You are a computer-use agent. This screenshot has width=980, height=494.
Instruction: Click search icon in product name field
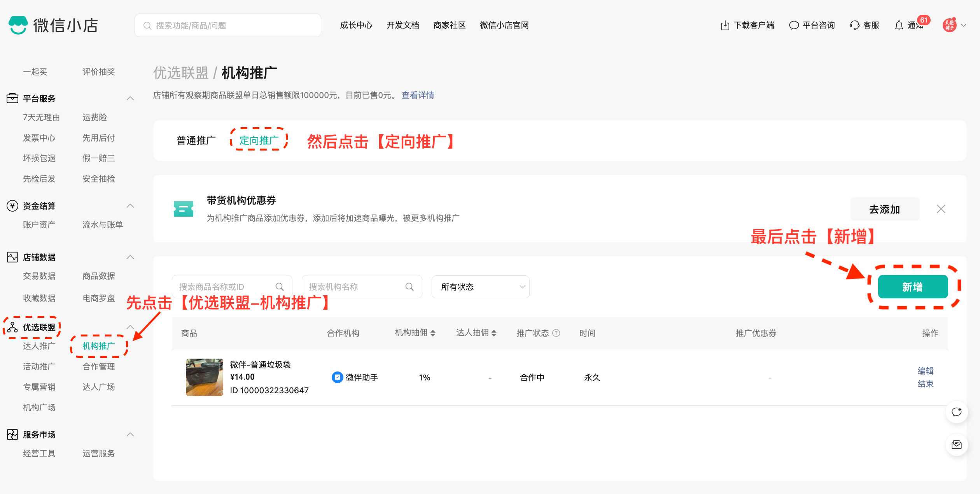pyautogui.click(x=280, y=287)
